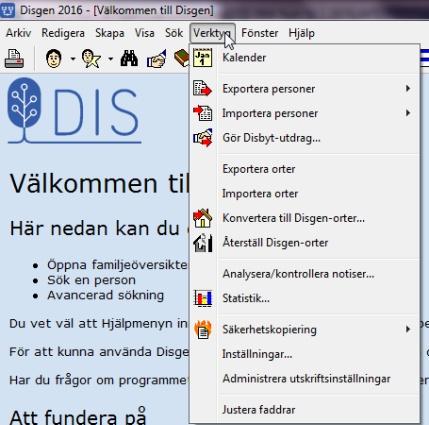The image size is (429, 425).
Task: Open the Visa menu
Action: [144, 33]
